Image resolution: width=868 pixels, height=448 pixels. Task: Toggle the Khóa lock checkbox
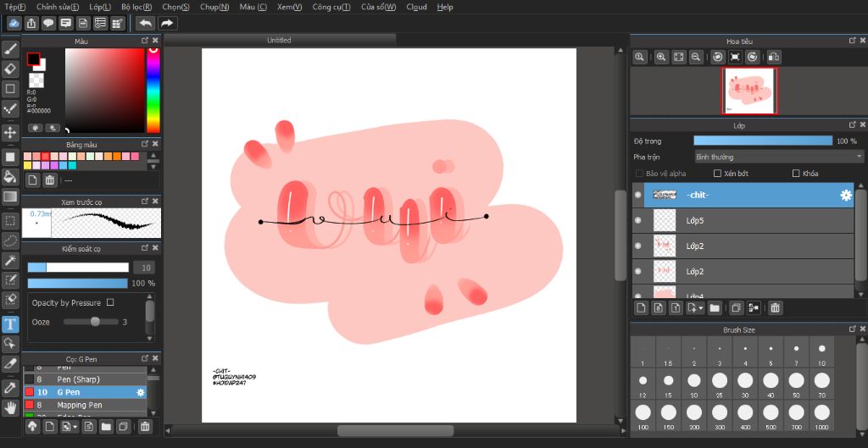pos(797,173)
